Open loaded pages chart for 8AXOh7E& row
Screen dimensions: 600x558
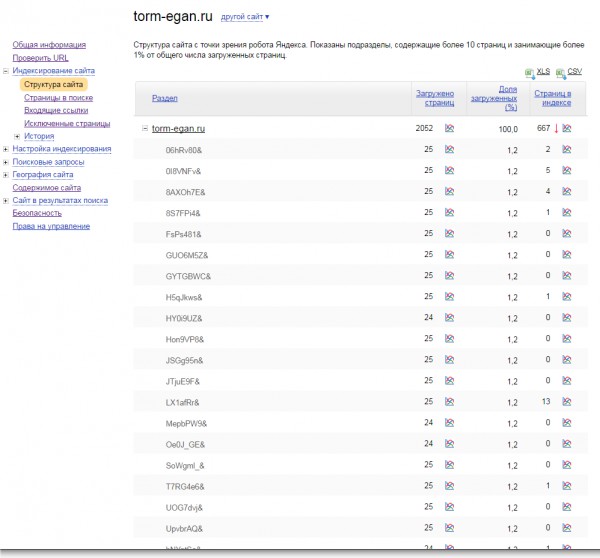tap(449, 191)
